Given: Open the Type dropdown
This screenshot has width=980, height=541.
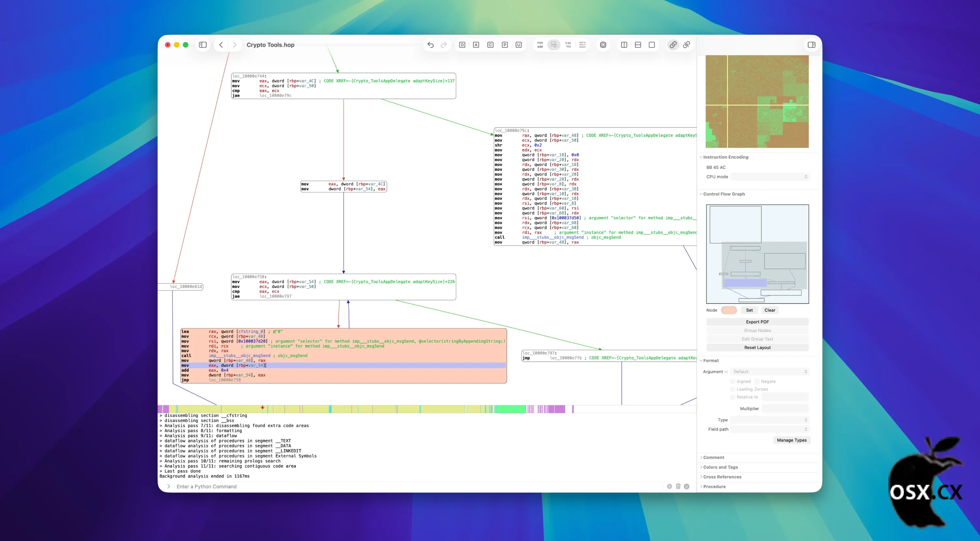Looking at the screenshot, I should pos(769,420).
